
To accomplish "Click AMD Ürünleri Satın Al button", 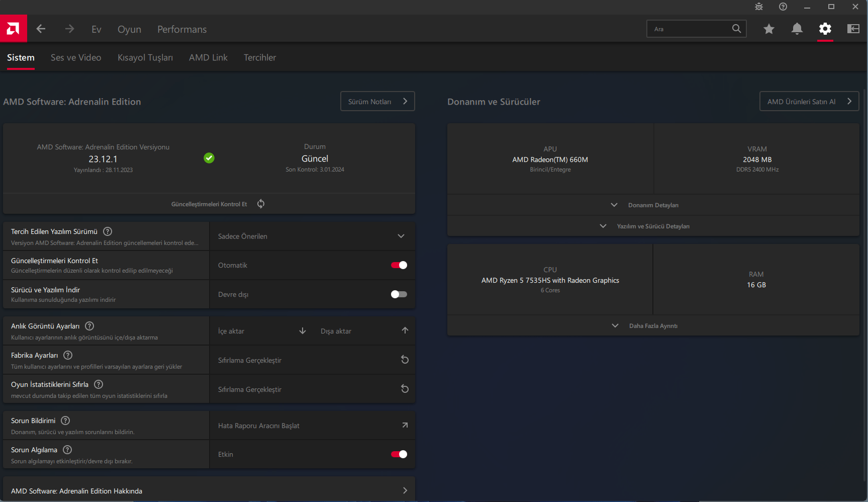I will (809, 101).
